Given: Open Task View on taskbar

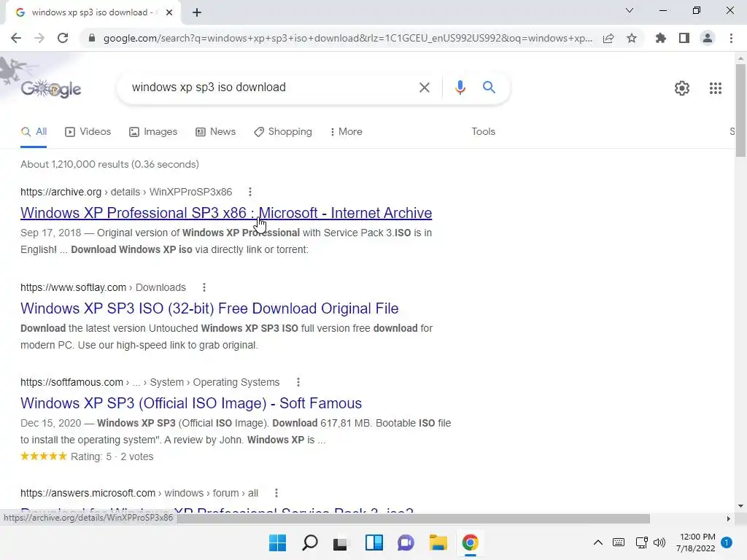Looking at the screenshot, I should click(x=340, y=543).
